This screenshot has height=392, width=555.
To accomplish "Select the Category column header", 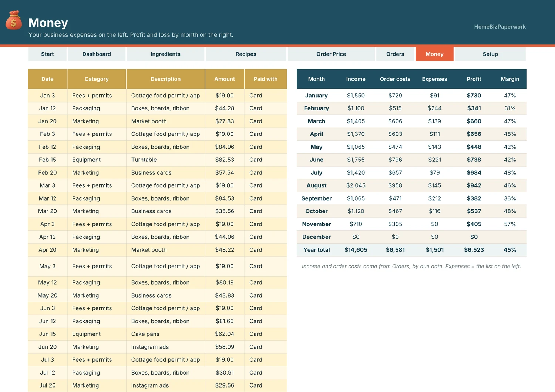I will 97,79.
